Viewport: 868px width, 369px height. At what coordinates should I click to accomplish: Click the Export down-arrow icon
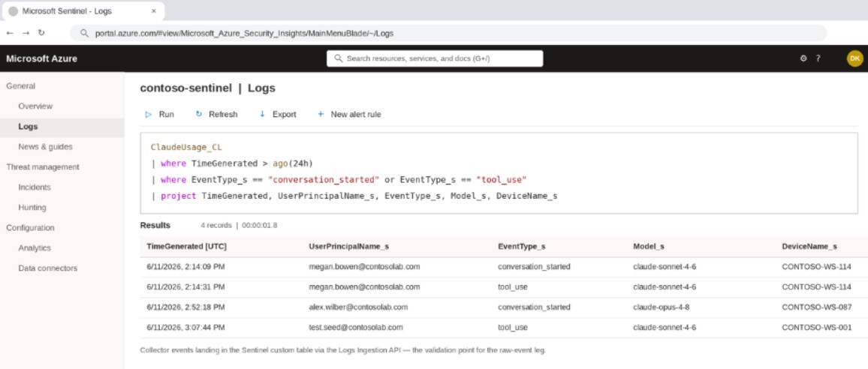pyautogui.click(x=262, y=114)
